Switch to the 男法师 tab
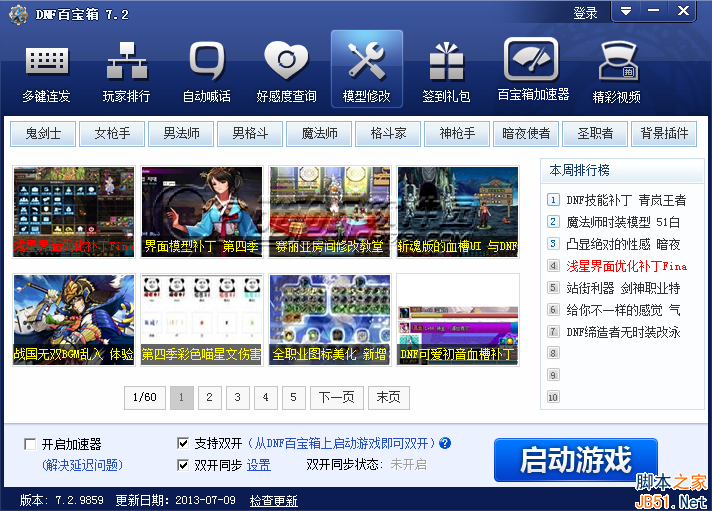The image size is (712, 511). [x=181, y=134]
